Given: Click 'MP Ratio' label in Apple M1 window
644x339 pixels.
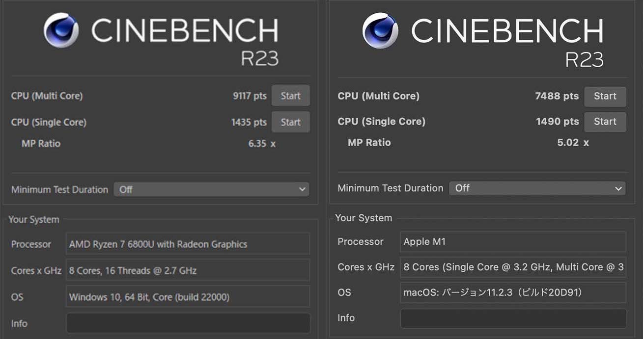Looking at the screenshot, I should [369, 143].
